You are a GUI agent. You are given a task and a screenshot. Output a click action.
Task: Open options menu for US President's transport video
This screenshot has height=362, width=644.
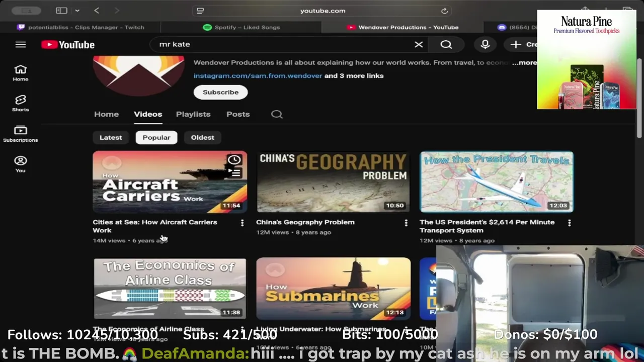click(x=569, y=223)
